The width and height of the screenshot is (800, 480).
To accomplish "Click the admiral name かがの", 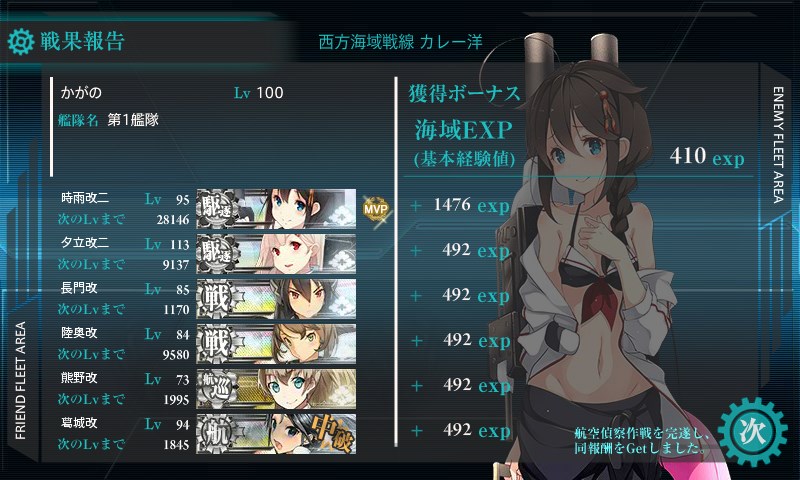I will pyautogui.click(x=81, y=93).
